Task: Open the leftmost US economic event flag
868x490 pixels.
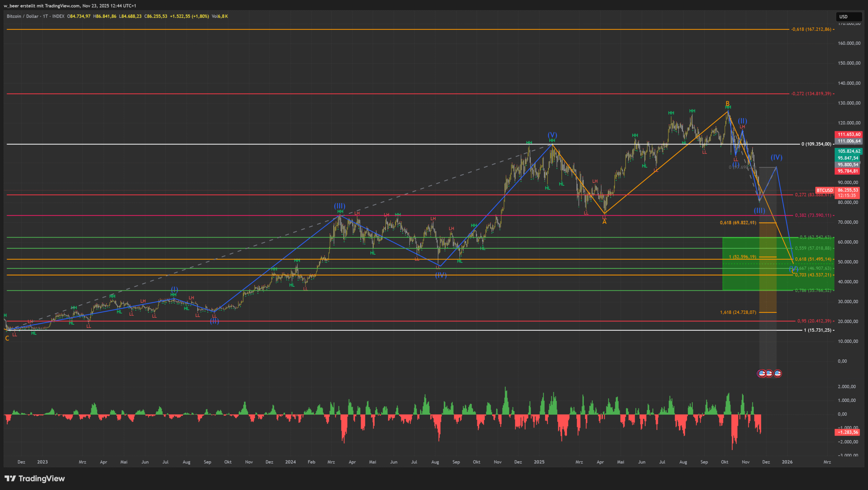Action: pyautogui.click(x=762, y=373)
